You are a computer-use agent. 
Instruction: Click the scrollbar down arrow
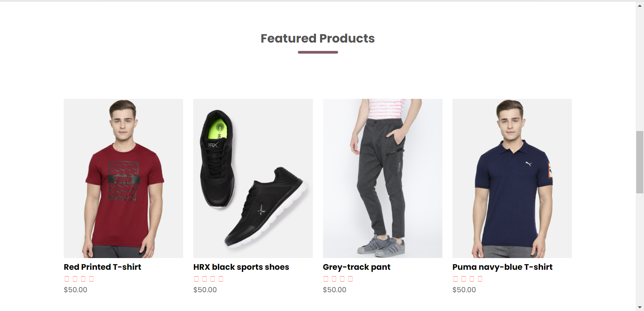640,307
